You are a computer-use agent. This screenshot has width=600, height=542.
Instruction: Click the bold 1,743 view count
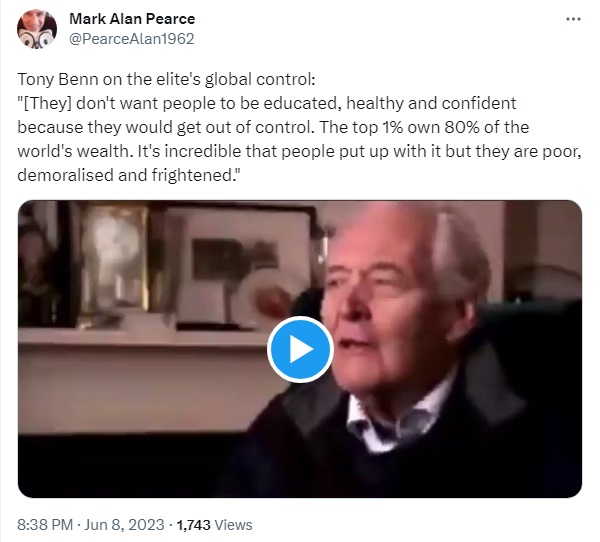click(x=193, y=525)
